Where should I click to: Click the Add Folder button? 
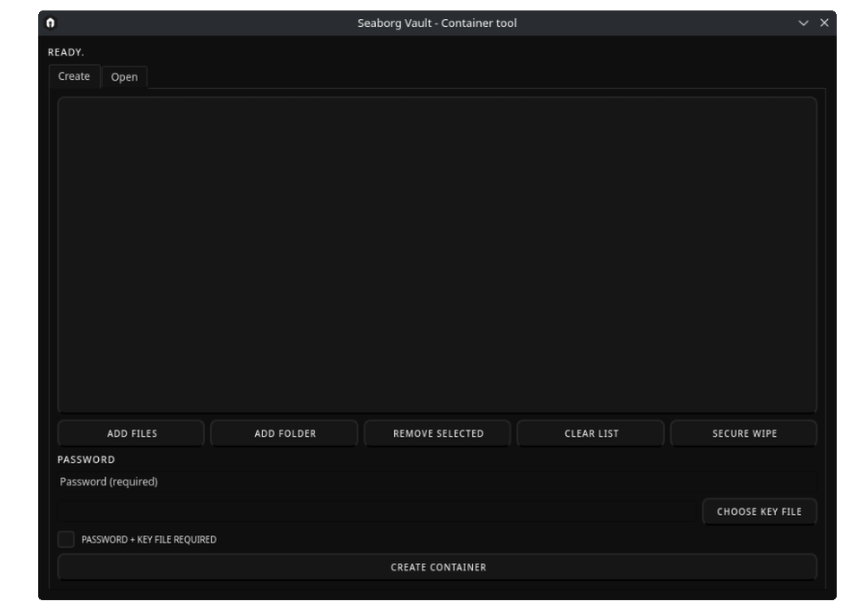click(x=285, y=433)
